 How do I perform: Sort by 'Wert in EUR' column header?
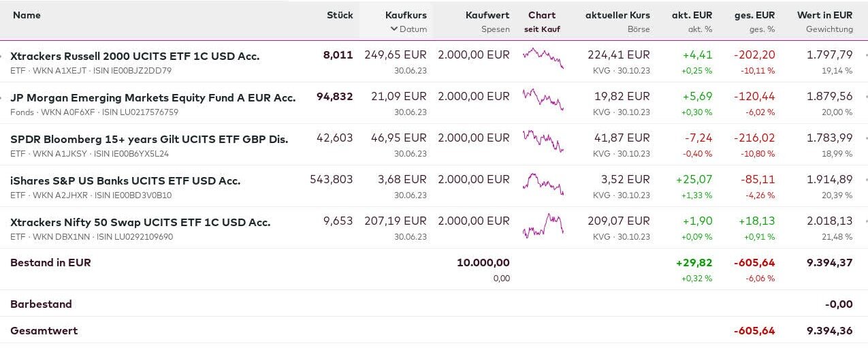pyautogui.click(x=824, y=15)
